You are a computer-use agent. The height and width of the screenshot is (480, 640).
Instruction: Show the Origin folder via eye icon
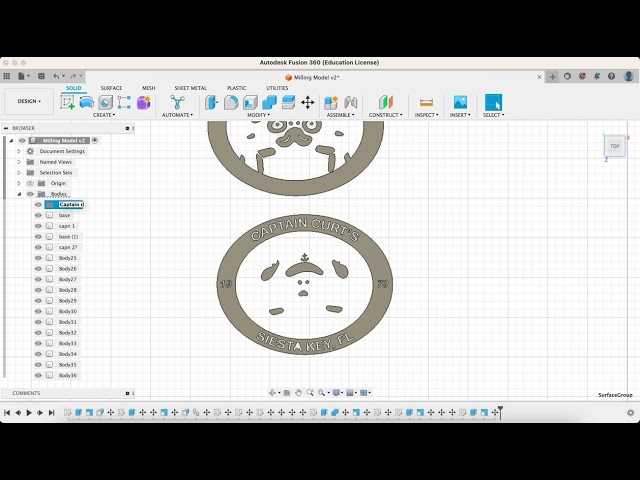pyautogui.click(x=30, y=183)
